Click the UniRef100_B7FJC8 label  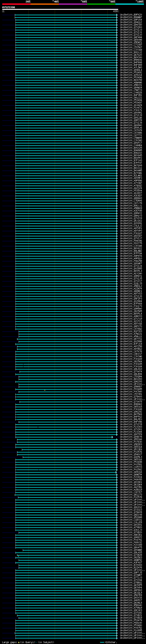click(131, 344)
